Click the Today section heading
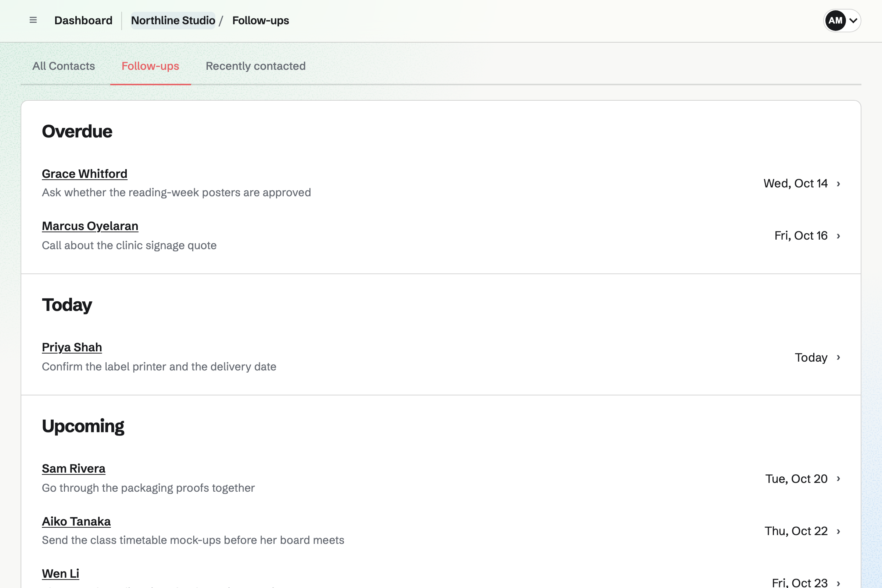 [x=67, y=305]
